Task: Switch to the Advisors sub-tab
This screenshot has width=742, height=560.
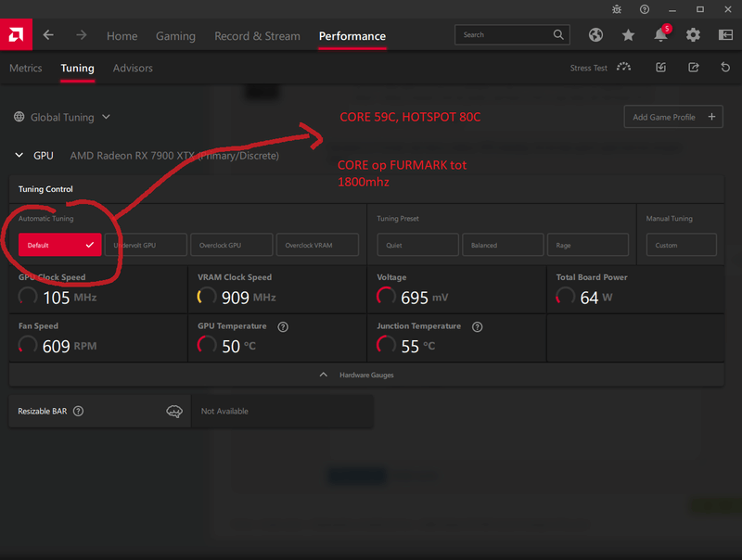Action: (133, 68)
